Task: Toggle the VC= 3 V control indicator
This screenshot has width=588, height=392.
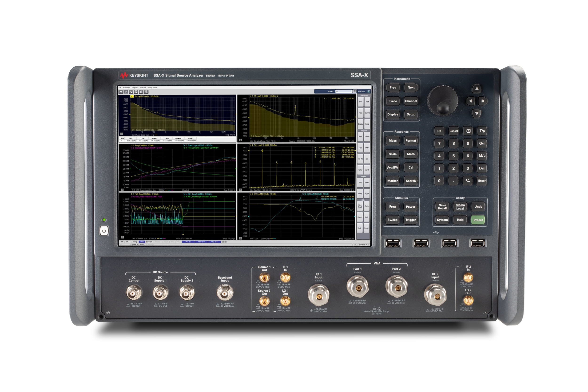Action: [188, 242]
